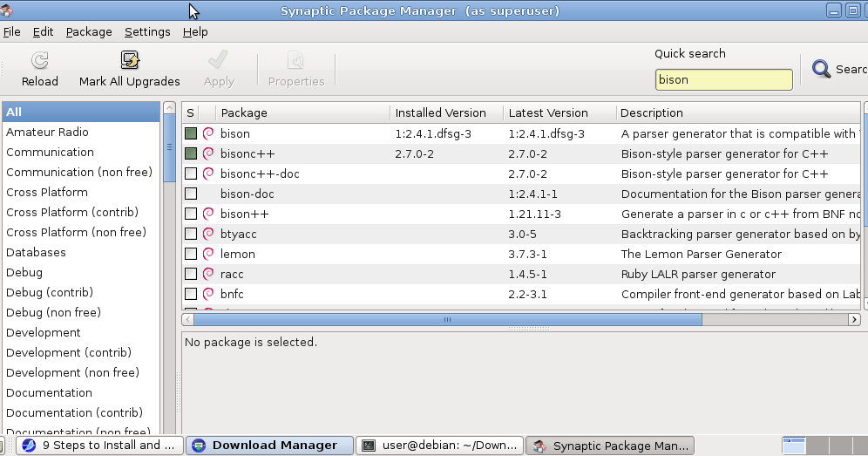The width and height of the screenshot is (868, 456).
Task: Click the Debian swirl icon beside bisonc++
Action: tap(208, 153)
